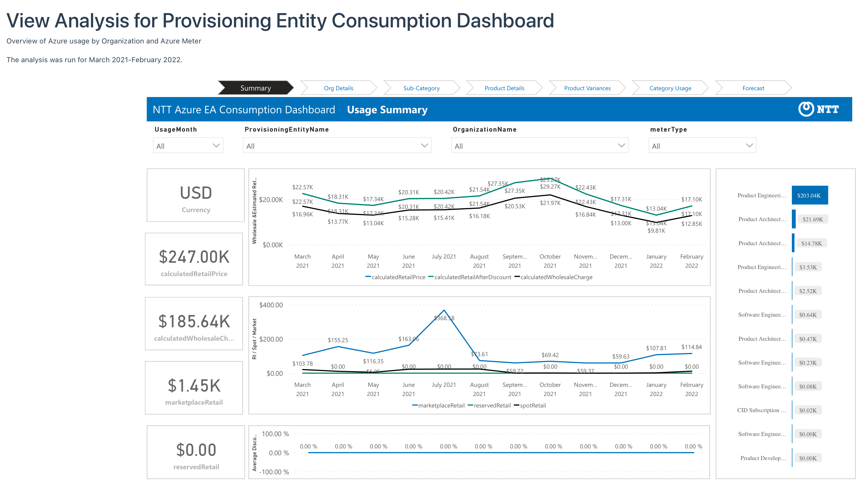868x488 pixels.
Task: Click the $16.96K March wholesale label
Action: click(x=302, y=214)
